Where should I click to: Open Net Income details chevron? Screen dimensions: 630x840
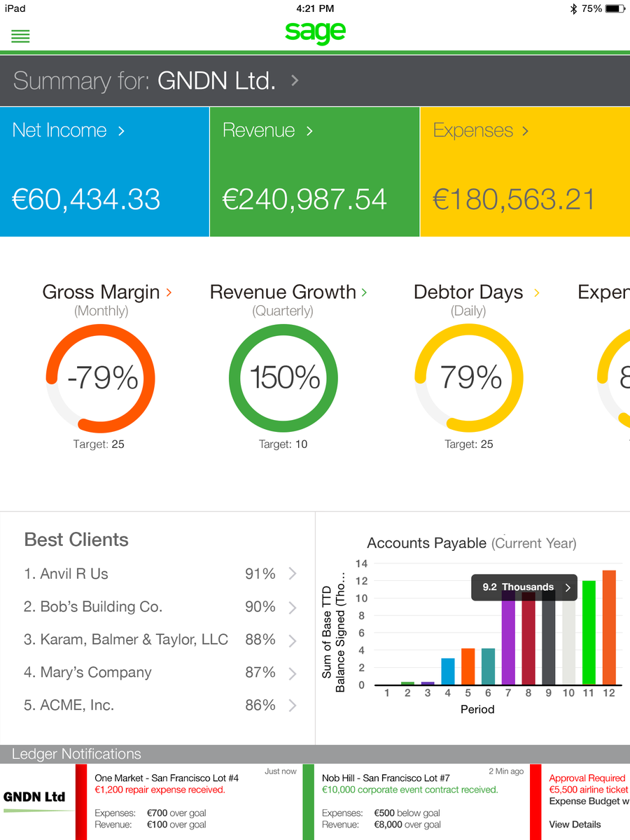pyautogui.click(x=121, y=130)
